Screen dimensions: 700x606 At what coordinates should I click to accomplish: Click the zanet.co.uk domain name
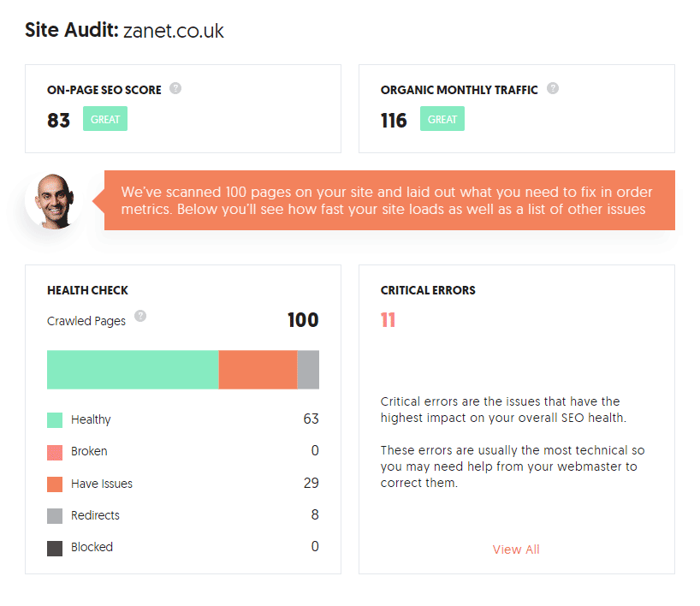coord(175,31)
